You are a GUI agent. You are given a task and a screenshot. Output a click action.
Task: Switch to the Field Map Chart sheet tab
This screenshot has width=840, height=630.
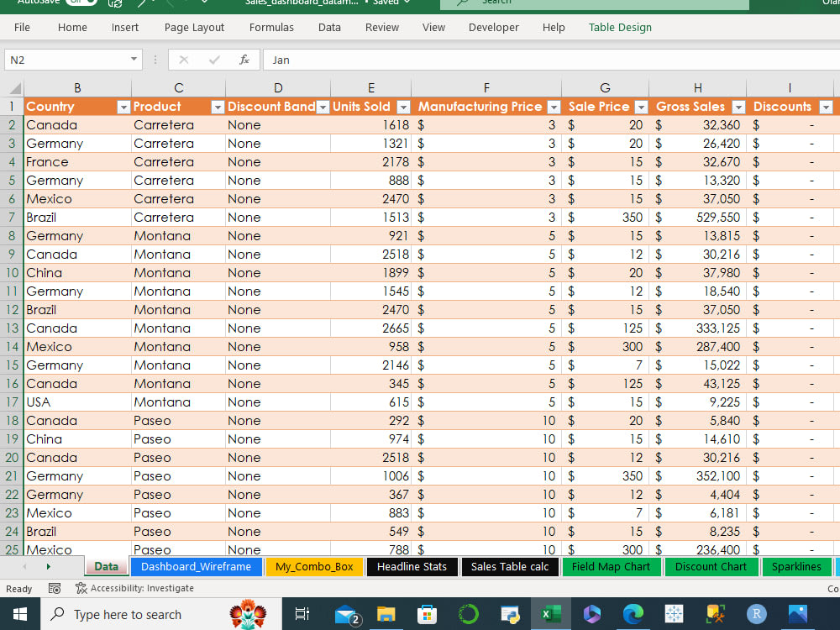pos(611,567)
